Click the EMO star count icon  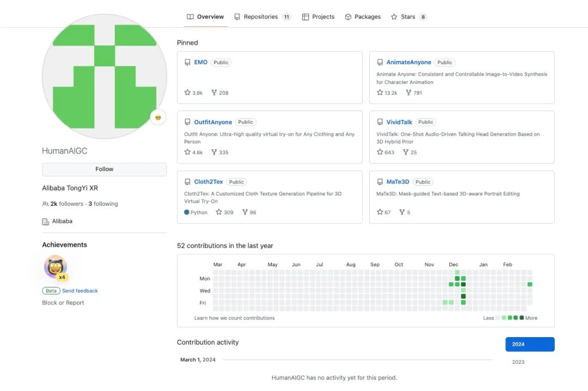pyautogui.click(x=187, y=93)
